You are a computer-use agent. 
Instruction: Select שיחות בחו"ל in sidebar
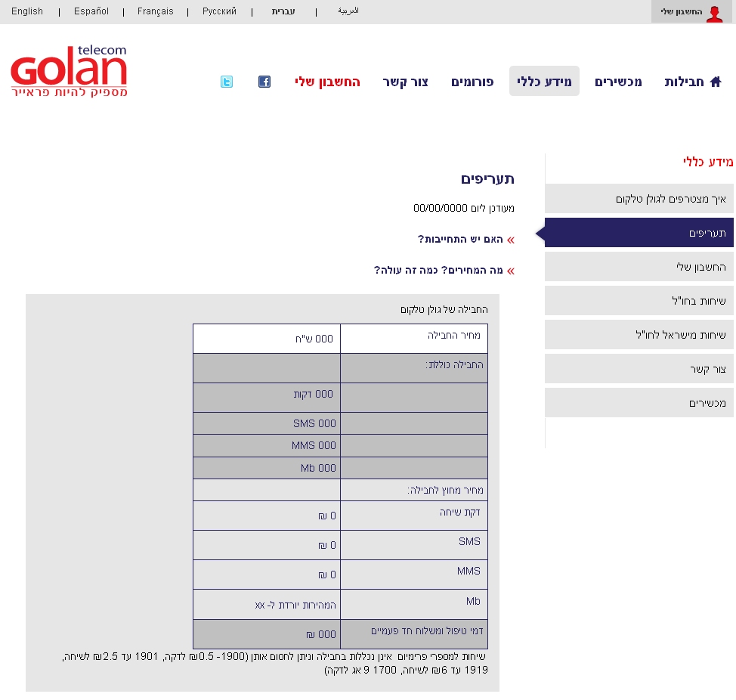point(639,301)
